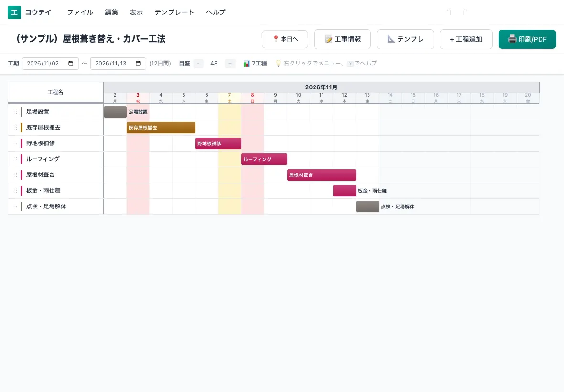Open start date calendar picker icon
This screenshot has width=564, height=392.
click(x=71, y=63)
